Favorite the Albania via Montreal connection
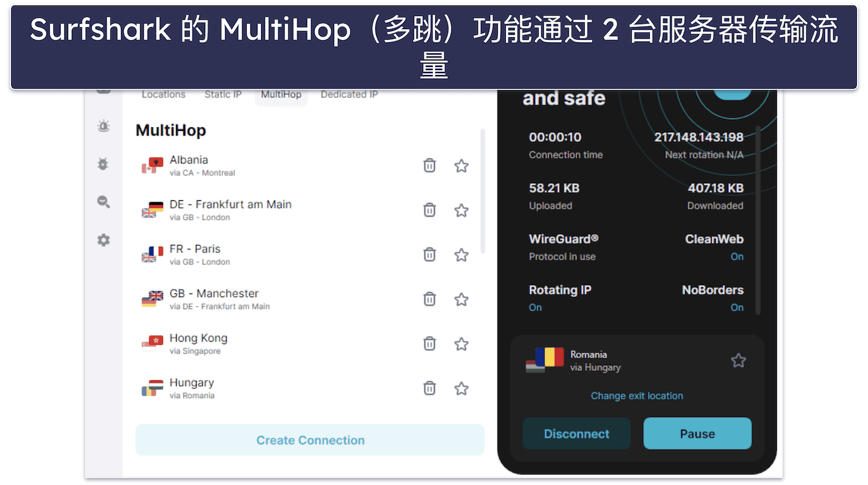This screenshot has height=485, width=868. click(x=461, y=166)
